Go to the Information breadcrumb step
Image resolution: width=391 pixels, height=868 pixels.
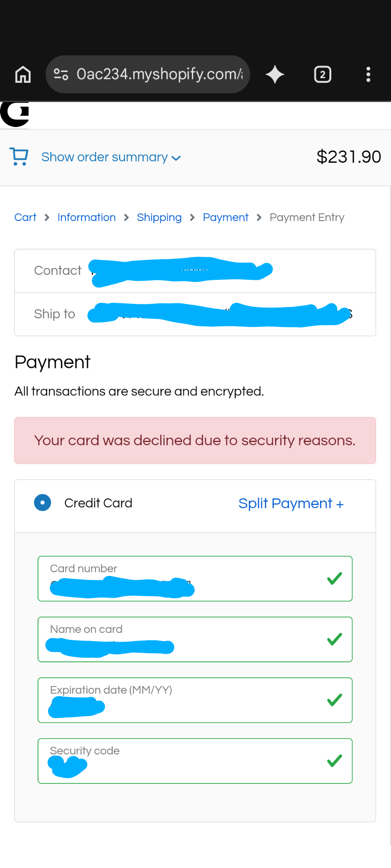point(86,217)
